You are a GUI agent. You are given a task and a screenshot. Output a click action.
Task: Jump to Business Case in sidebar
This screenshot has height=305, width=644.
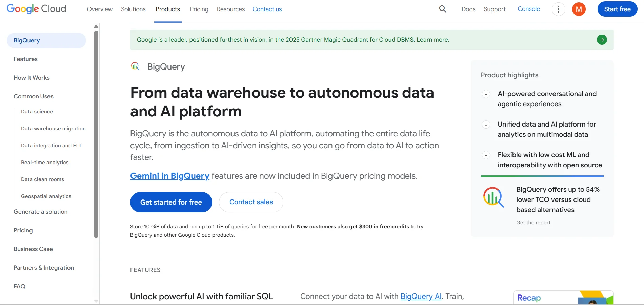(33, 249)
